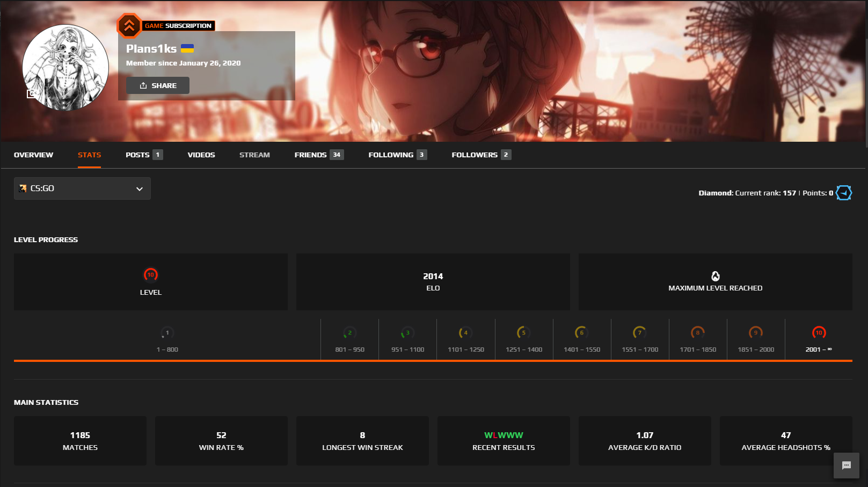Click the 1701 – 1850 ELO range label

pos(698,350)
